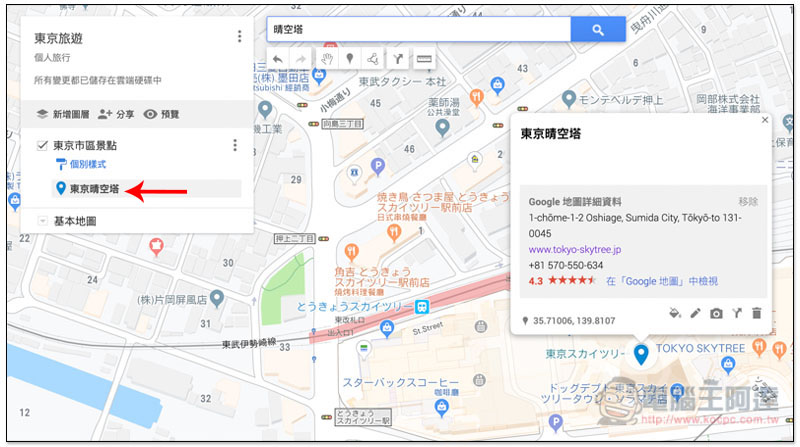Edit the map title 東京旅遊

click(58, 39)
